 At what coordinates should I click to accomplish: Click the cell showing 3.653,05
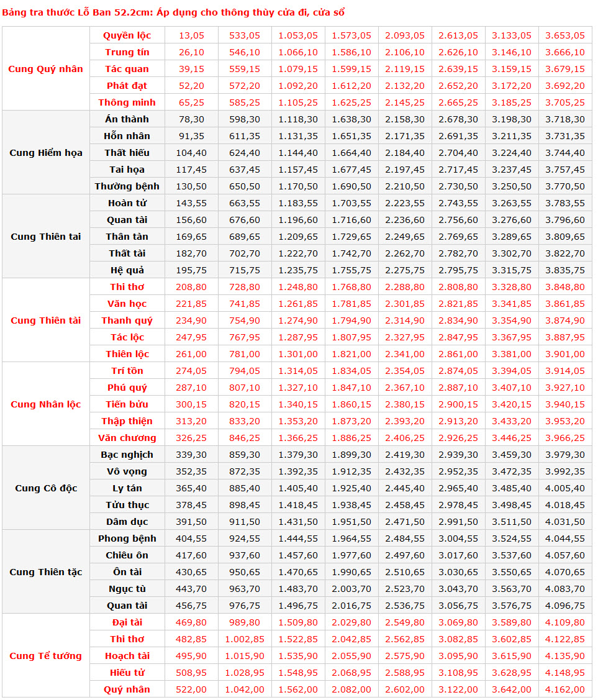(x=565, y=35)
